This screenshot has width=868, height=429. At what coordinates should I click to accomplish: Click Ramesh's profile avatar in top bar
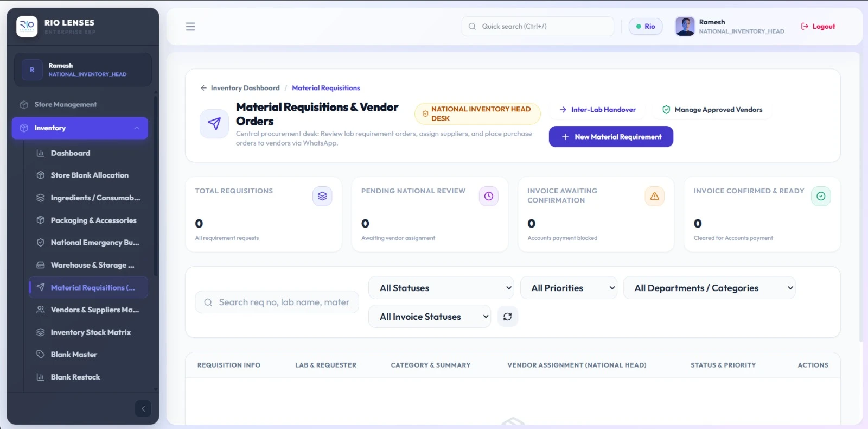[x=685, y=26]
